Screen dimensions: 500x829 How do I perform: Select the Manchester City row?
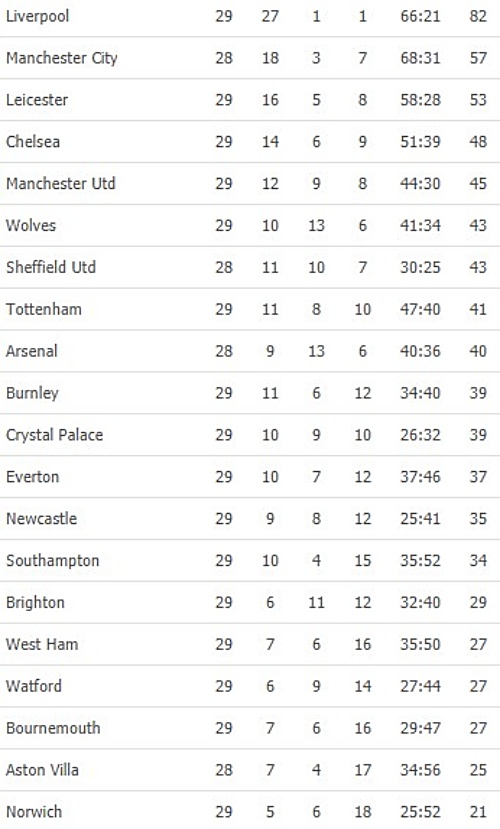pyautogui.click(x=250, y=58)
